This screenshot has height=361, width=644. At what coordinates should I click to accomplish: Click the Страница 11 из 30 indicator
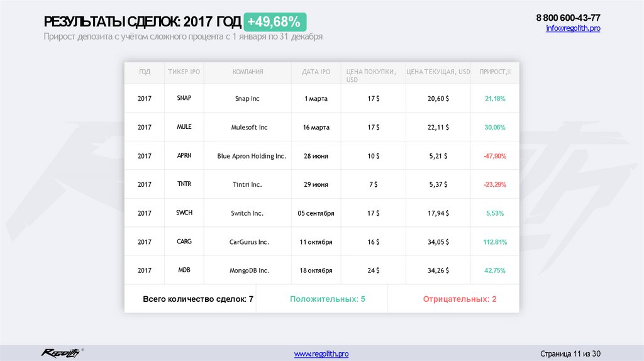pos(570,353)
